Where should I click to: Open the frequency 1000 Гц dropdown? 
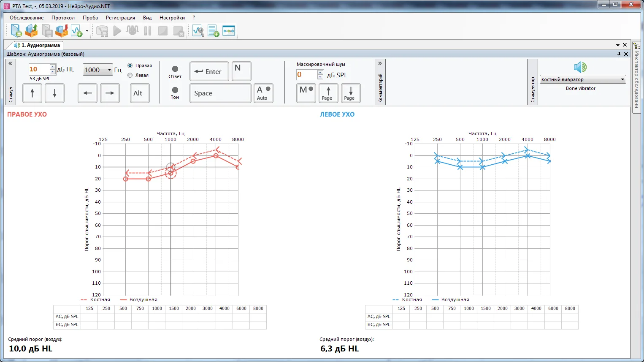pos(98,70)
